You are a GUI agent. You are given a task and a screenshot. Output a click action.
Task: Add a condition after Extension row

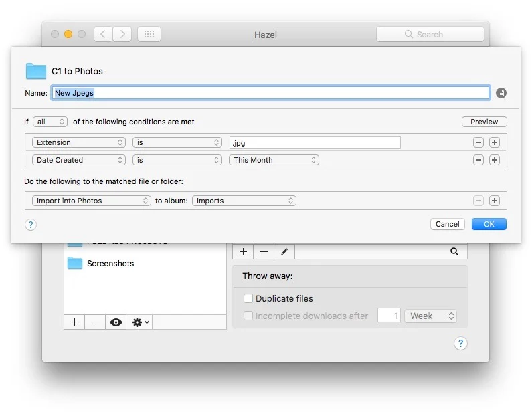pos(495,142)
